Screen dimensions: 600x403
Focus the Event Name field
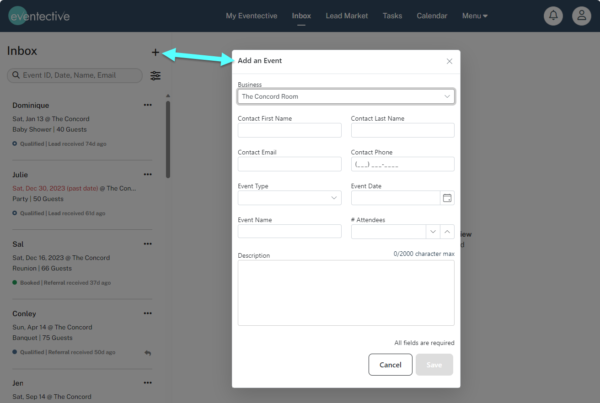click(x=289, y=232)
